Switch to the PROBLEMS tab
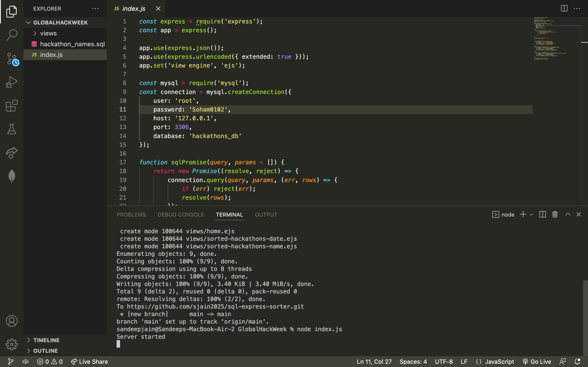 coord(131,214)
